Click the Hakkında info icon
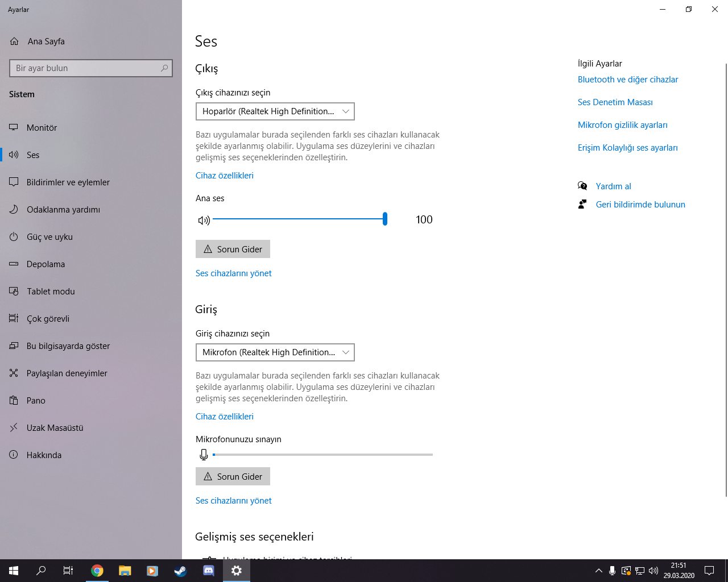This screenshot has width=728, height=582. [14, 455]
